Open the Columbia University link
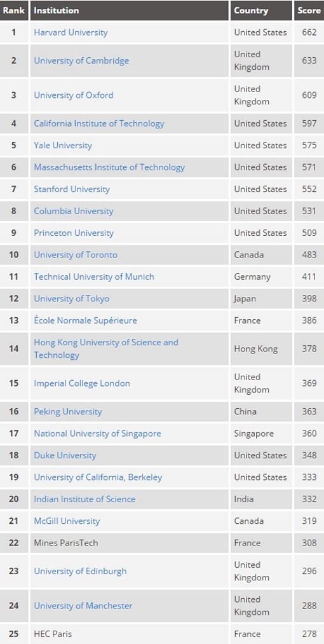Viewport: 324px width, 644px height. point(74,210)
